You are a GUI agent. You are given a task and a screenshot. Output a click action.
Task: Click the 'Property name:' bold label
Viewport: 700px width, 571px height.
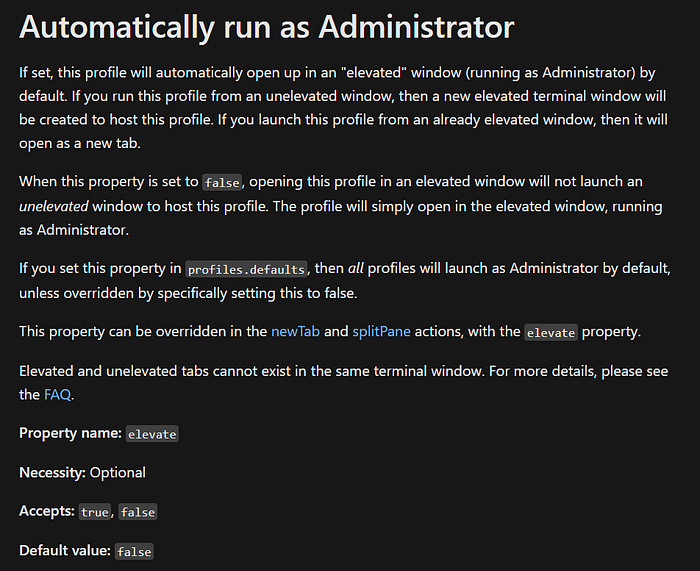70,433
